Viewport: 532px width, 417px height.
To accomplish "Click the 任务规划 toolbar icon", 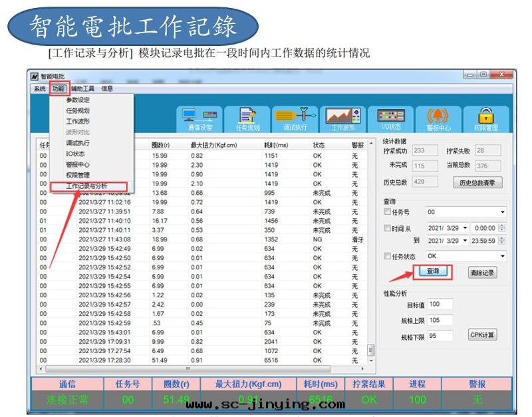I will pyautogui.click(x=247, y=118).
